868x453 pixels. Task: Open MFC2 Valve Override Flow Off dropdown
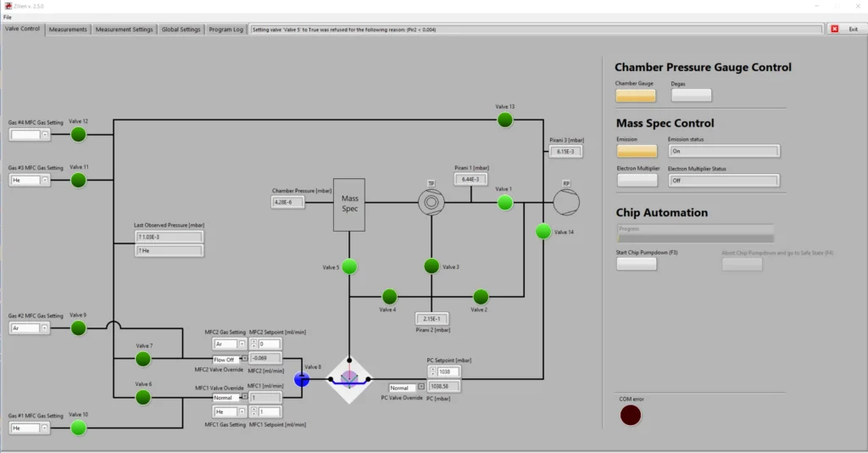tap(244, 359)
